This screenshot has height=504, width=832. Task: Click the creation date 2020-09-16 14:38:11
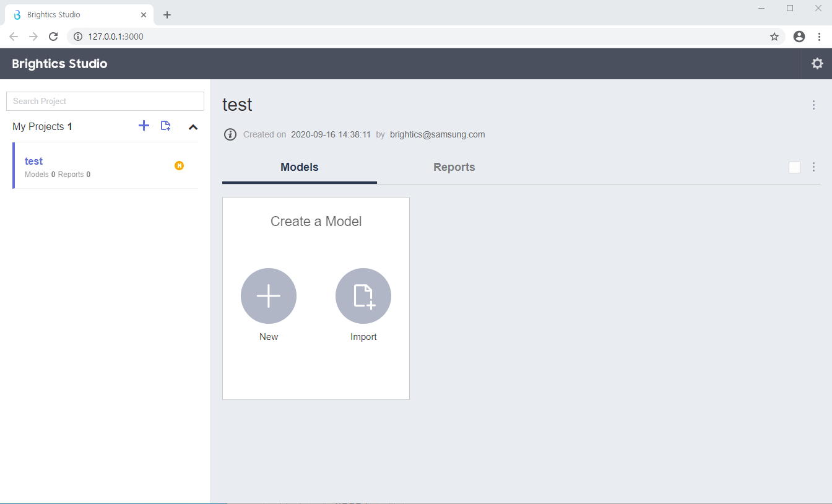[x=331, y=134]
